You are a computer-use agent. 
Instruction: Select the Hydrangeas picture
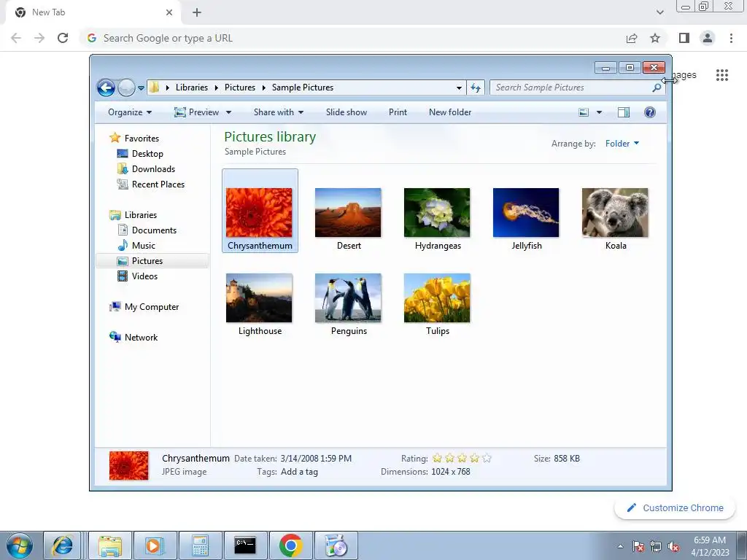(438, 212)
